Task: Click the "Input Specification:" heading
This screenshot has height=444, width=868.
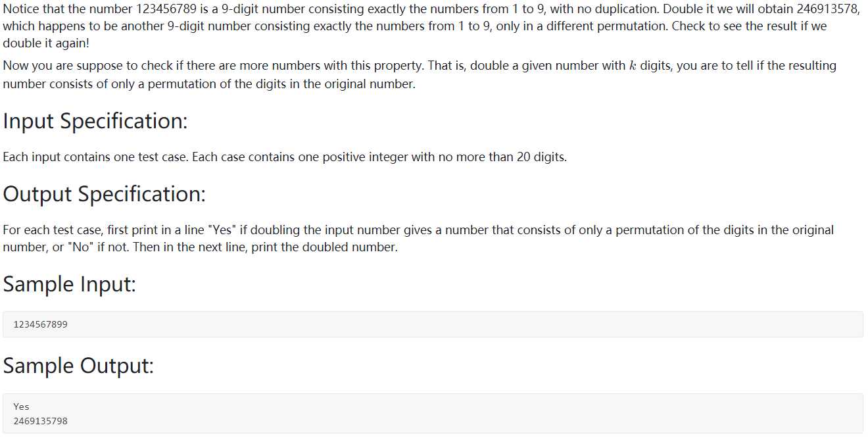Action: tap(95, 121)
